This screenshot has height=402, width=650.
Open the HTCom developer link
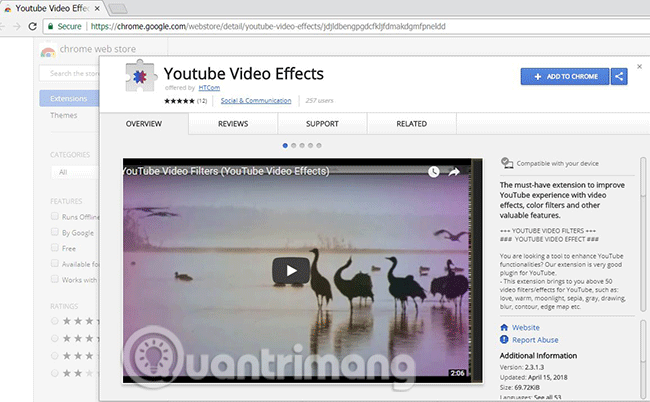click(x=209, y=87)
